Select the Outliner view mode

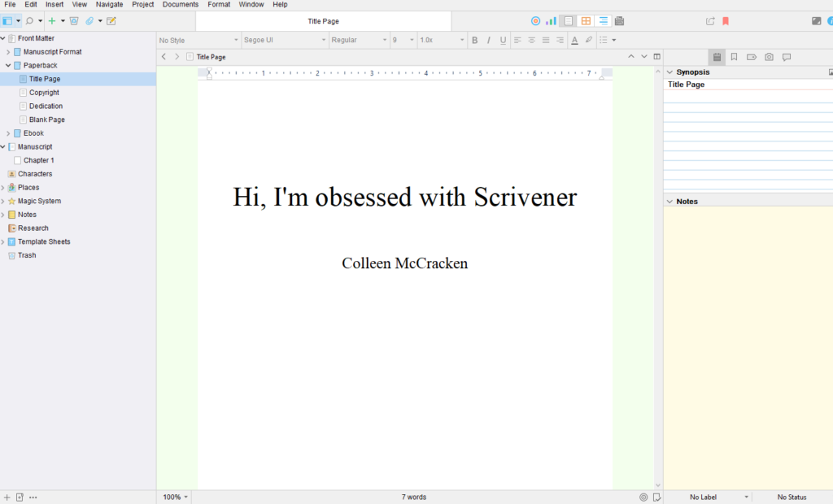[602, 21]
